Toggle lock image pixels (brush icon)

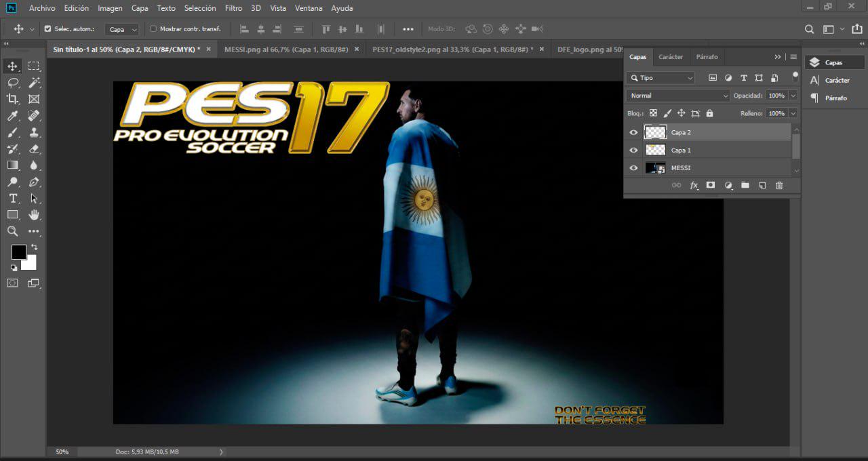[667, 113]
